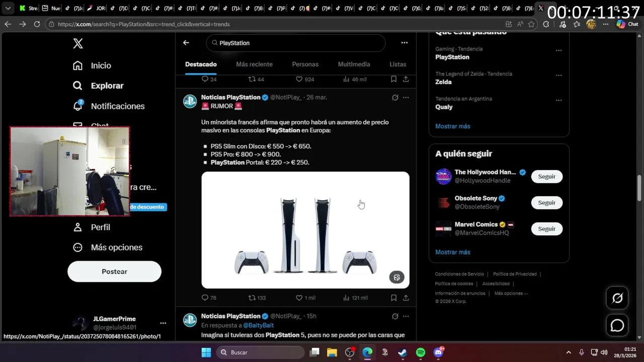Image resolution: width=644 pixels, height=362 pixels.
Task: Open more menu on the 15h post
Action: (x=406, y=316)
